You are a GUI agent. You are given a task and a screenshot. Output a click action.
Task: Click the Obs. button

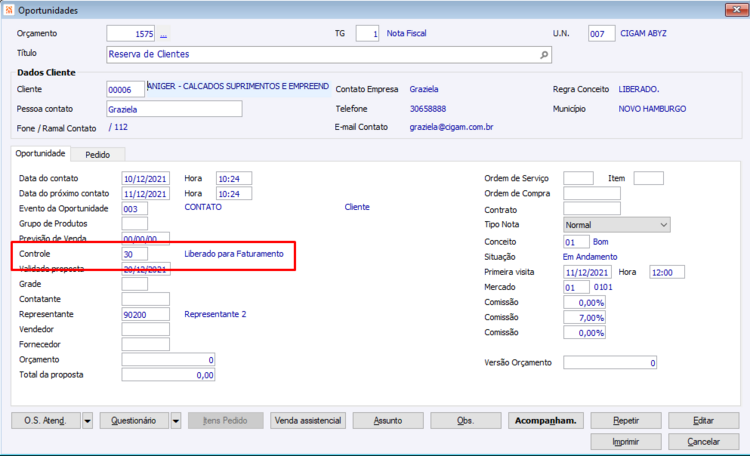[465, 421]
